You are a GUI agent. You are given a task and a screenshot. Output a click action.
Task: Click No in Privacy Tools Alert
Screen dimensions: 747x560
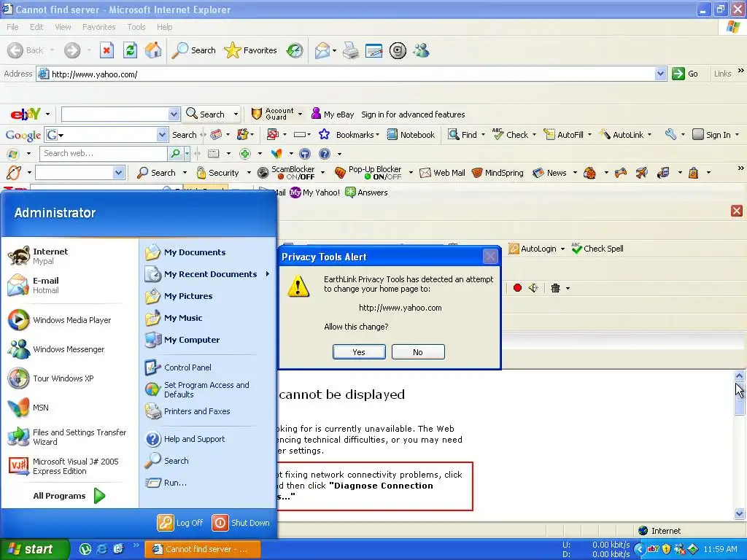[x=418, y=352]
